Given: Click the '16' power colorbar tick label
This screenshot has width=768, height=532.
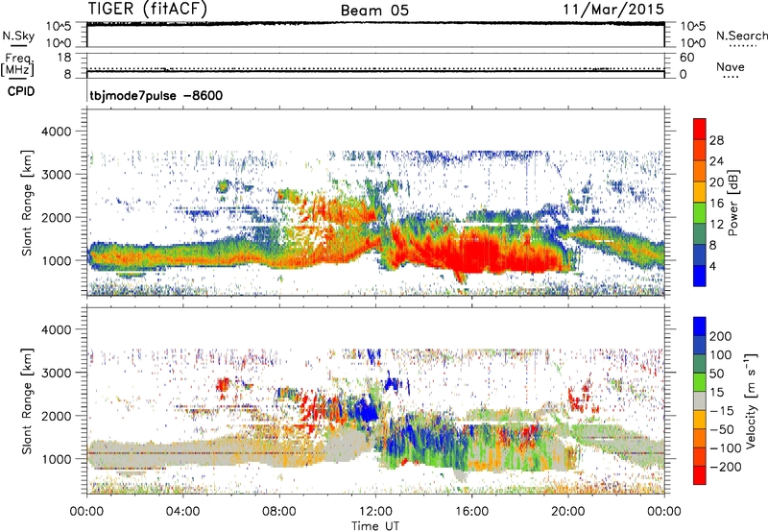Looking at the screenshot, I should tap(716, 204).
